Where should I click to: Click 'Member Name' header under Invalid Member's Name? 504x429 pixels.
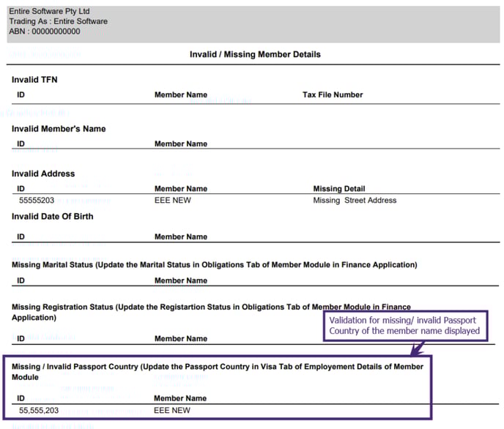(x=181, y=144)
